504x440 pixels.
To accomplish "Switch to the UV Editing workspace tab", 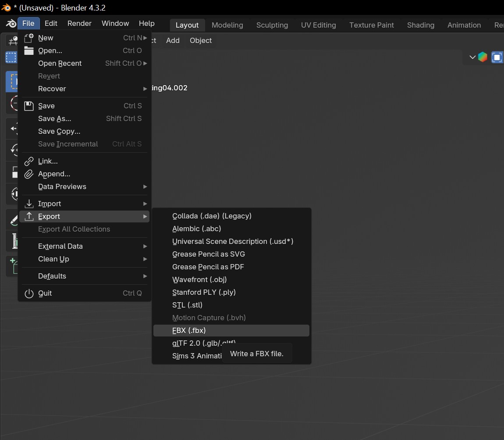I will coord(318,25).
